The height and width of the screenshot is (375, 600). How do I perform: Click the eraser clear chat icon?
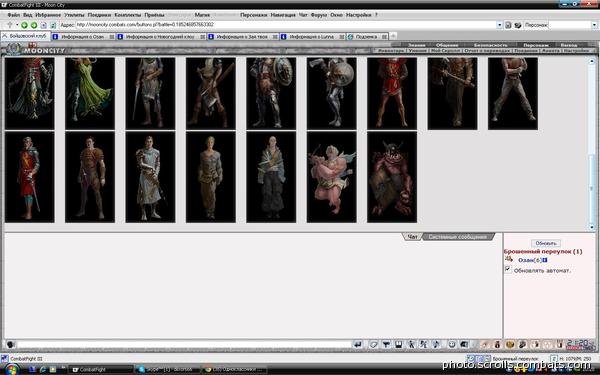tap(373, 344)
